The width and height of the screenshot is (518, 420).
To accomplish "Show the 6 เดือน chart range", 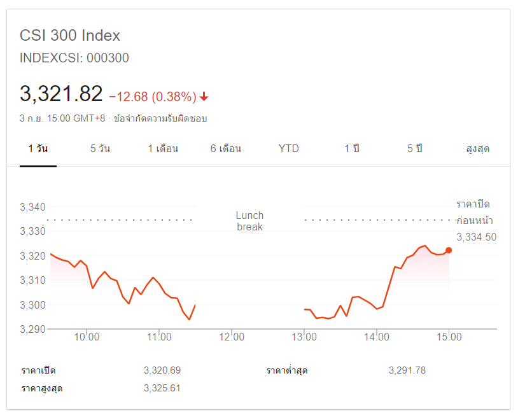I will (226, 149).
